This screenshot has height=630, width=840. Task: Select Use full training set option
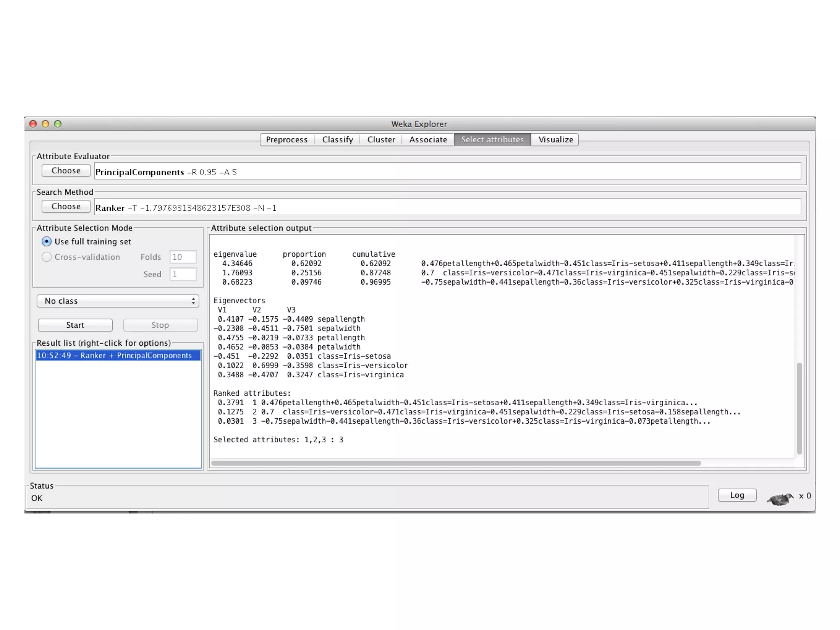47,242
